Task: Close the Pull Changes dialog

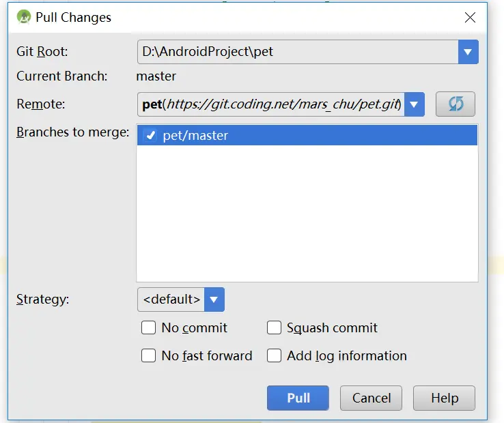Action: click(470, 18)
